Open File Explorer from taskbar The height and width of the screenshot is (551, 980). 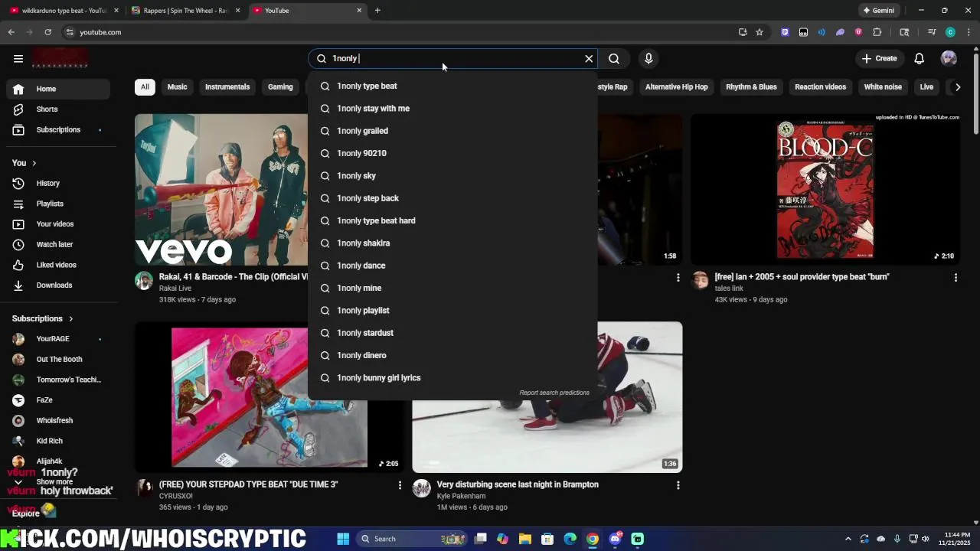coord(525,539)
